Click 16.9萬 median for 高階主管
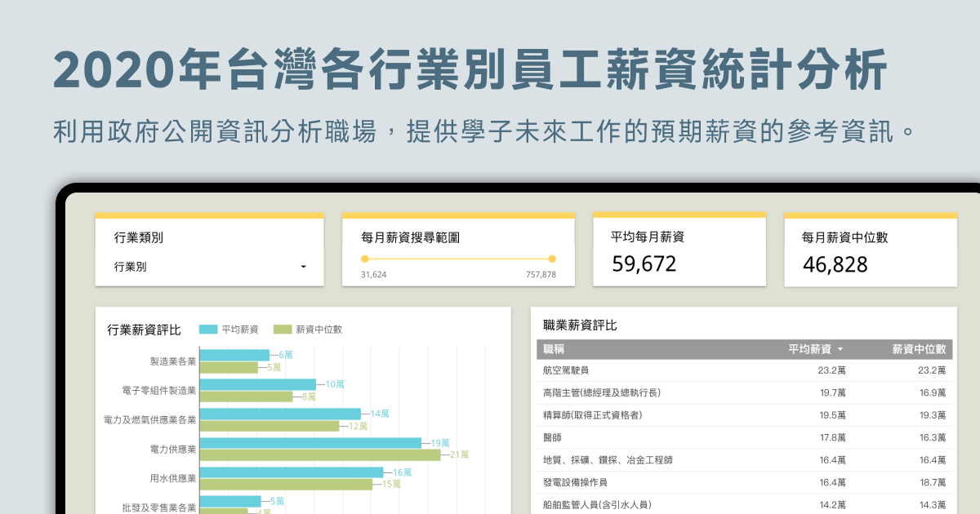Image resolution: width=980 pixels, height=514 pixels. 933,393
